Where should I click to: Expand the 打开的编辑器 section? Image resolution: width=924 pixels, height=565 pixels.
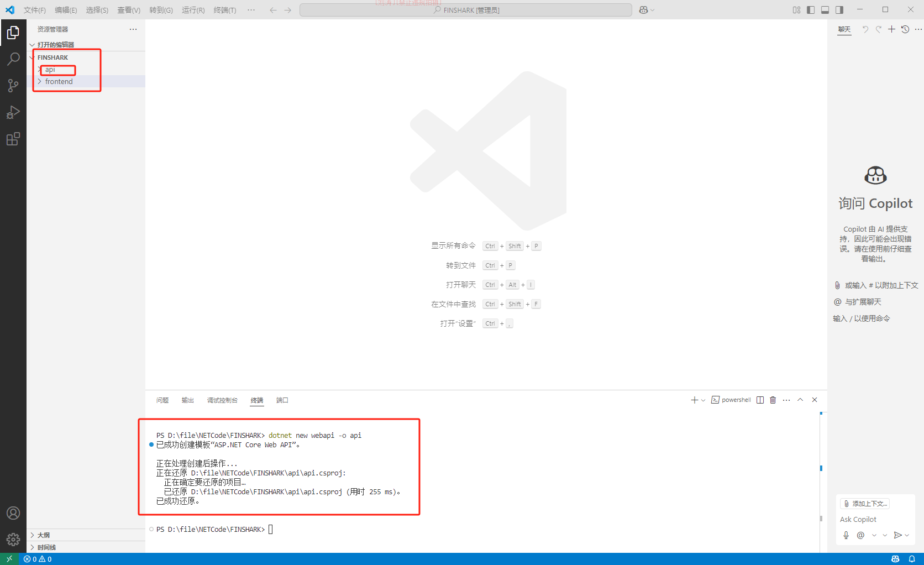tap(86, 45)
